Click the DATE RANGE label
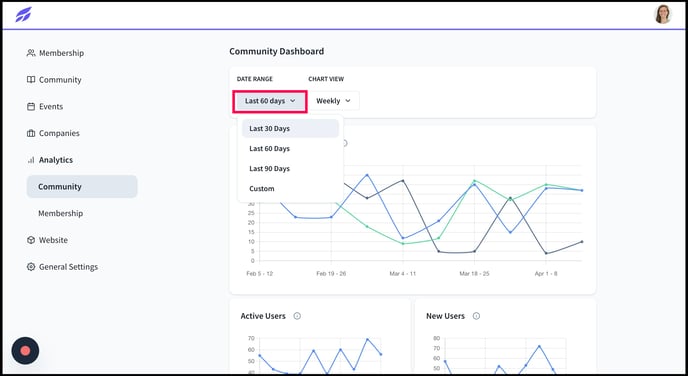688x376 pixels. point(254,79)
